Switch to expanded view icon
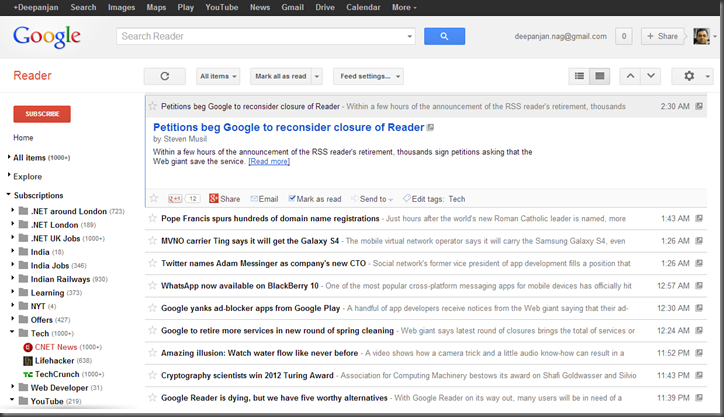The width and height of the screenshot is (724, 417). point(599,76)
